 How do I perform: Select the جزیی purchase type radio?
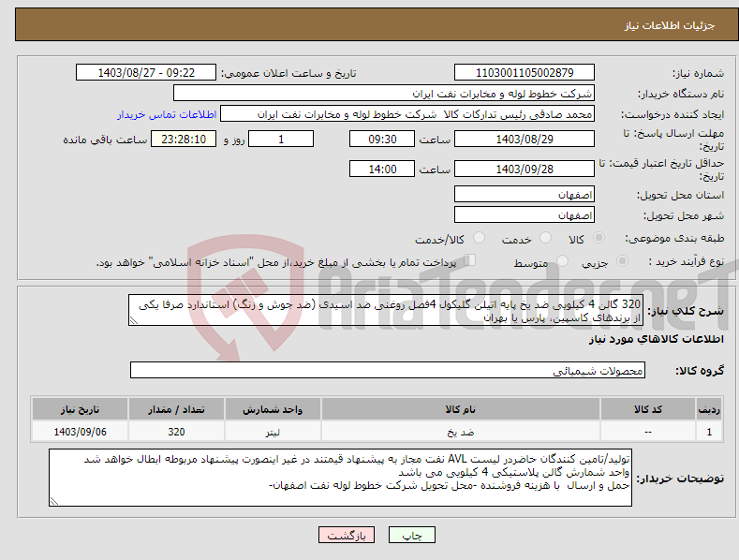(x=622, y=260)
